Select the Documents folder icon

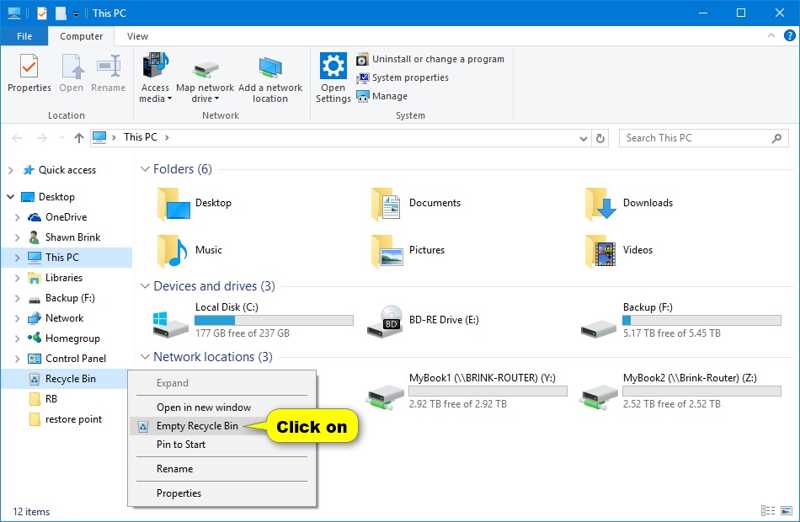click(387, 204)
